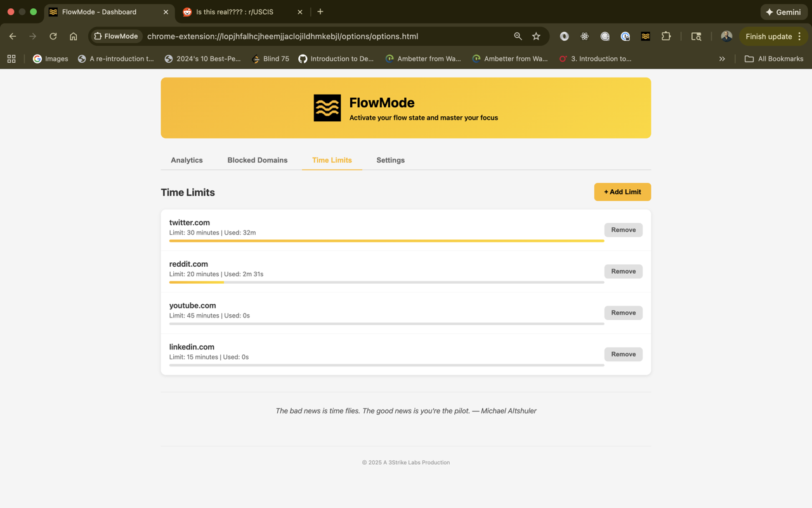This screenshot has width=812, height=508.
Task: Remove the twitter.com time limit
Action: pos(623,230)
